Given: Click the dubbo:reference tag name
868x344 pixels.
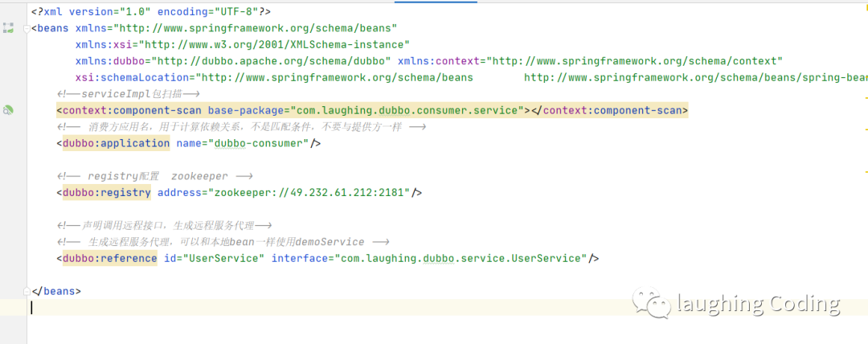Looking at the screenshot, I should click(x=109, y=258).
